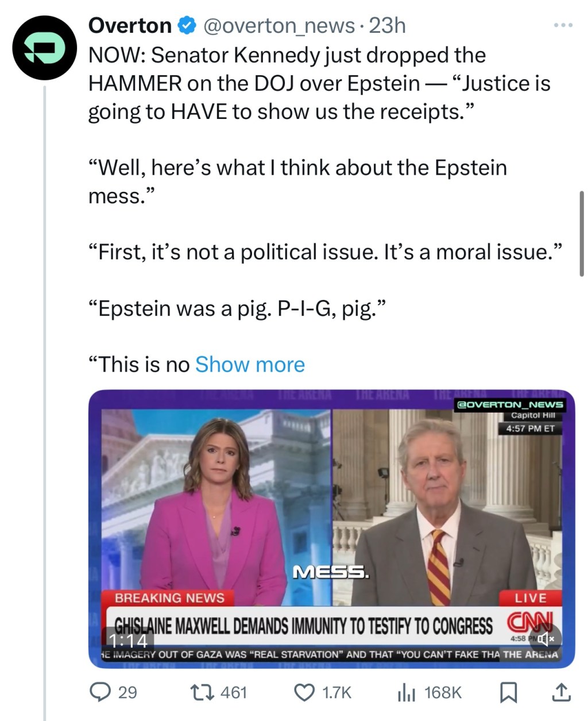Click the 1:14 video duration badge
Image resolution: width=588 pixels, height=721 pixels.
(x=128, y=641)
